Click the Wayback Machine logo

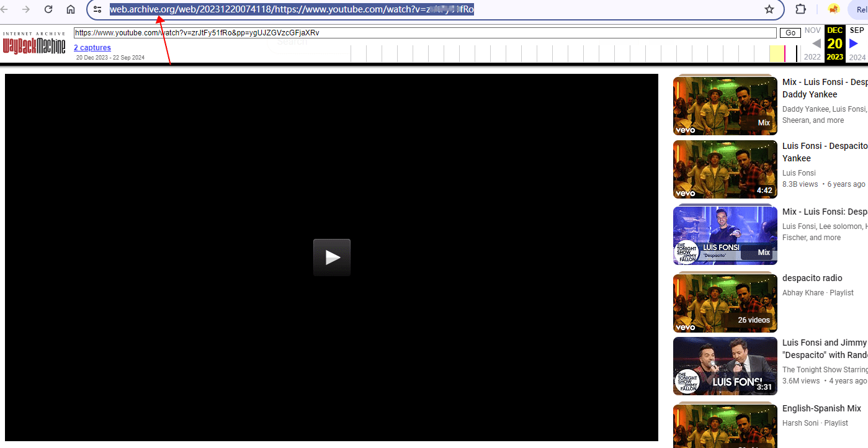coord(34,45)
